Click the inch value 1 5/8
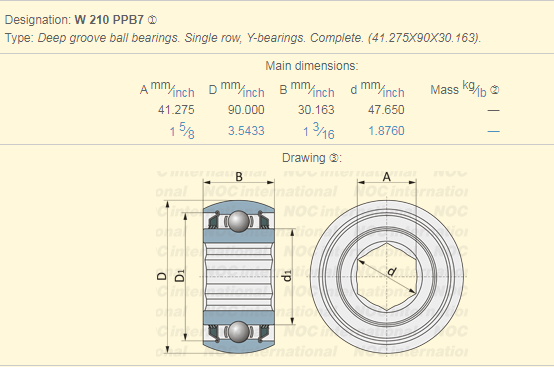The height and width of the screenshot is (367, 554). point(182,131)
